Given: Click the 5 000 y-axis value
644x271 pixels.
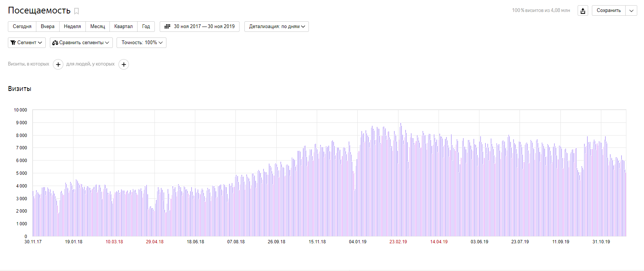Looking at the screenshot, I should (x=22, y=173).
